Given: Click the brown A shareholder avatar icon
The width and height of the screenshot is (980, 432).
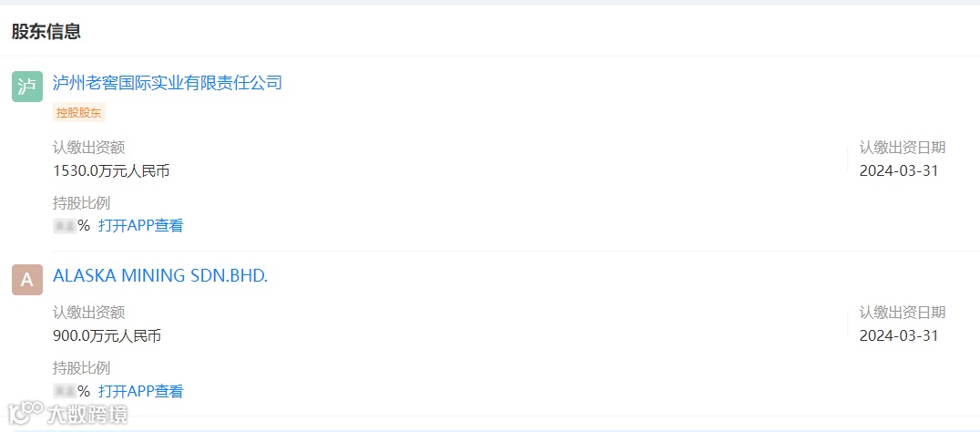Looking at the screenshot, I should 27,280.
